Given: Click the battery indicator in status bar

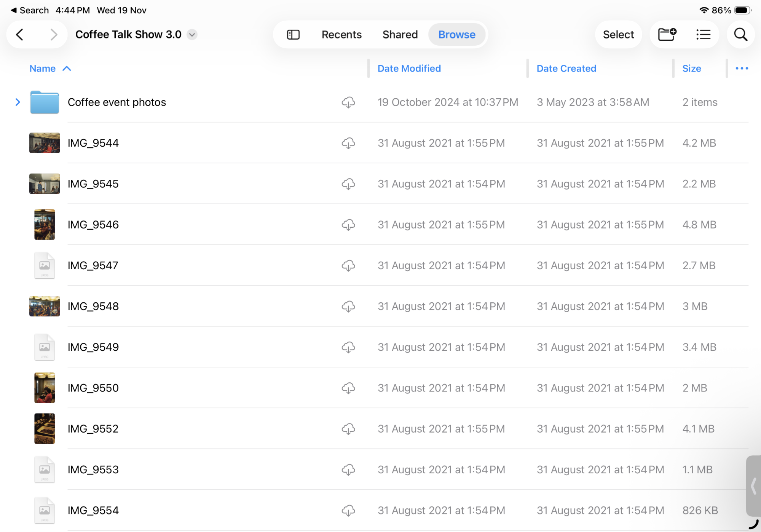Looking at the screenshot, I should coord(742,10).
